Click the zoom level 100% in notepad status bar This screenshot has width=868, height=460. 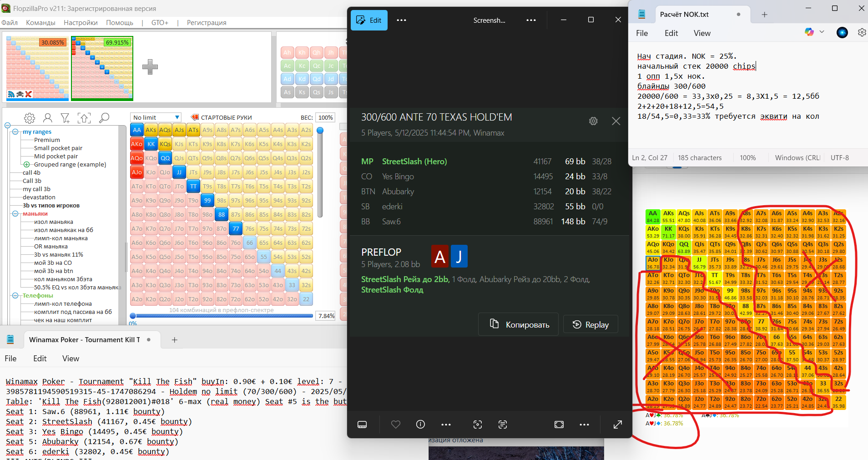tap(748, 158)
